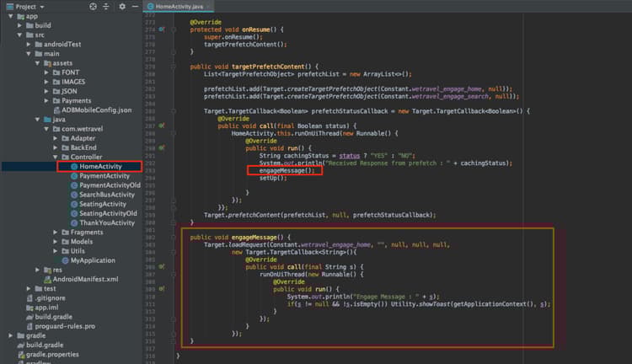This screenshot has height=364, width=632.
Task: Collapse the src folder
Action: pyautogui.click(x=19, y=35)
